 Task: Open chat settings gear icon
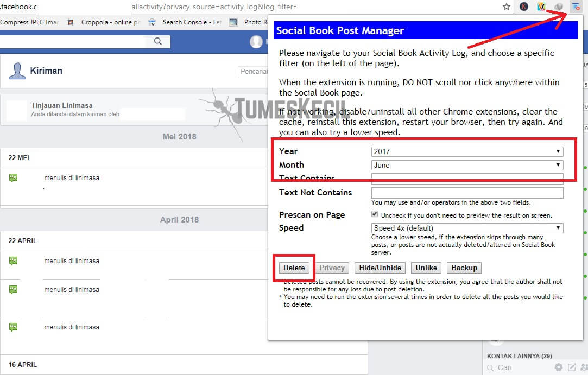click(x=558, y=367)
